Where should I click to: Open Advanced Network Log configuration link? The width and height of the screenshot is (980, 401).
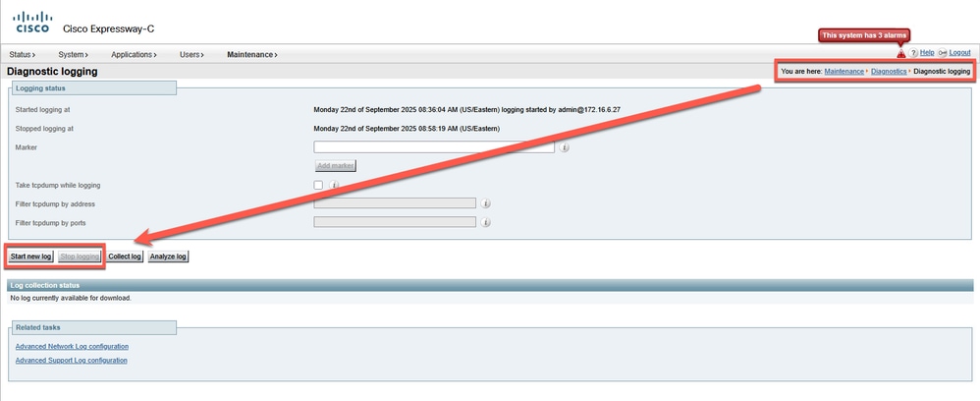click(x=72, y=347)
